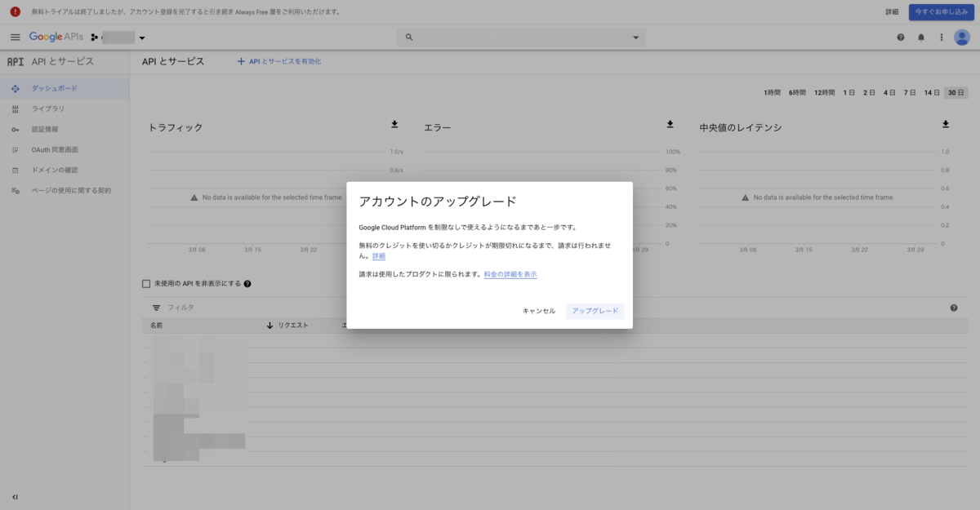Click the 今すぐお申し込み button
The height and width of the screenshot is (510, 980).
(941, 12)
